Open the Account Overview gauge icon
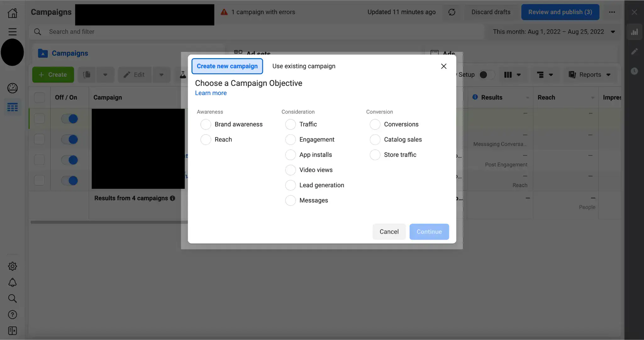The image size is (644, 340). tap(12, 88)
